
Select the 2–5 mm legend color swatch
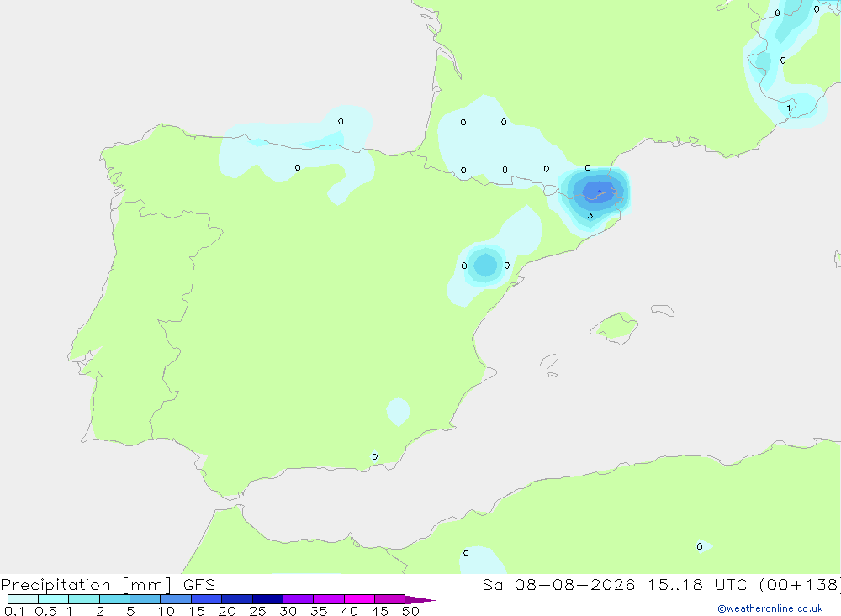(114, 599)
